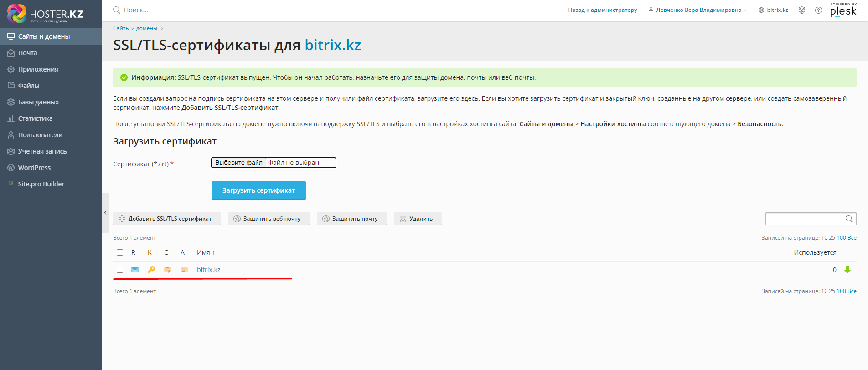Viewport: 868px width, 370px height.
Task: Show Все records per page above the table
Action: (x=852, y=238)
